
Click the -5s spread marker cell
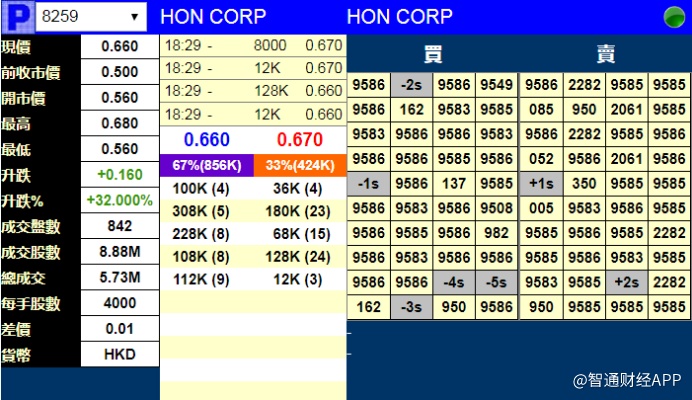click(496, 282)
